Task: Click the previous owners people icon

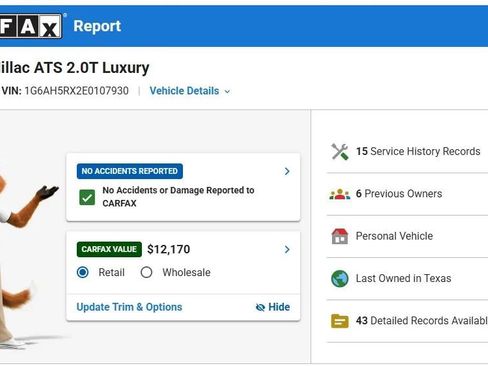Action: pos(340,194)
